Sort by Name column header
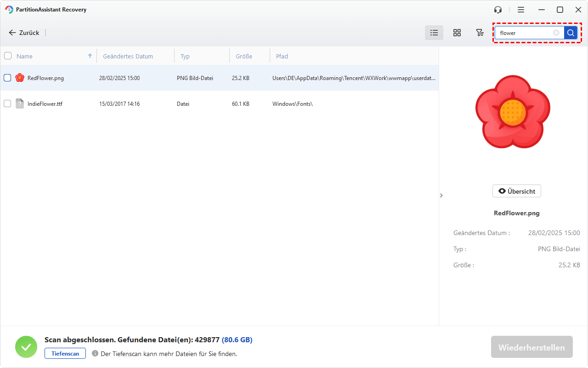588x368 pixels. 25,56
